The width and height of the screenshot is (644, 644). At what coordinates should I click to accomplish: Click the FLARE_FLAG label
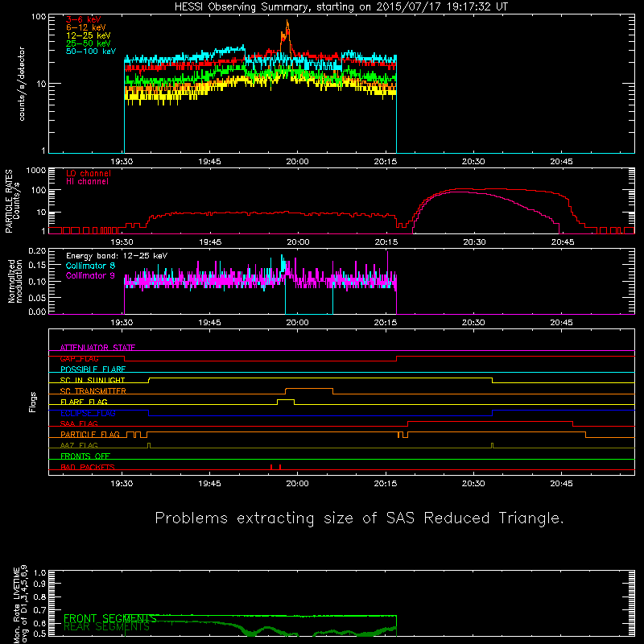[x=84, y=402]
